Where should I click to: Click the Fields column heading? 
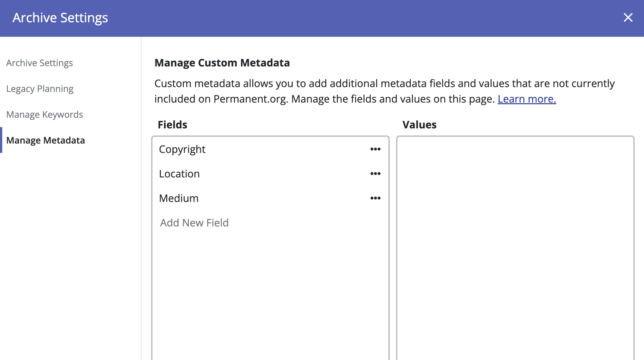(x=172, y=125)
